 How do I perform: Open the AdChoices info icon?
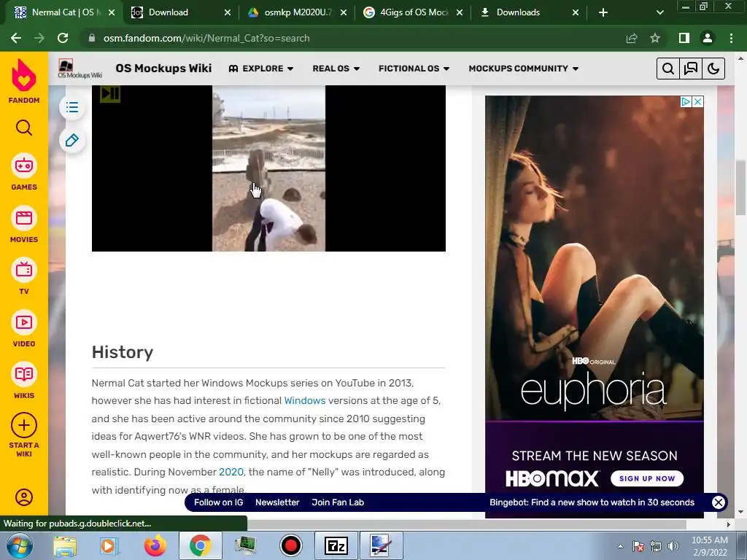tap(686, 101)
